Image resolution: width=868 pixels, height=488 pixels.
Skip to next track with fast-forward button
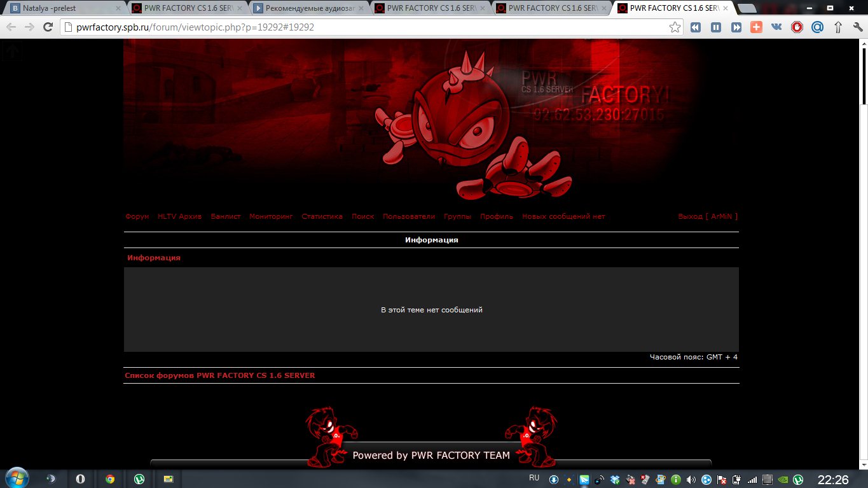pos(736,27)
